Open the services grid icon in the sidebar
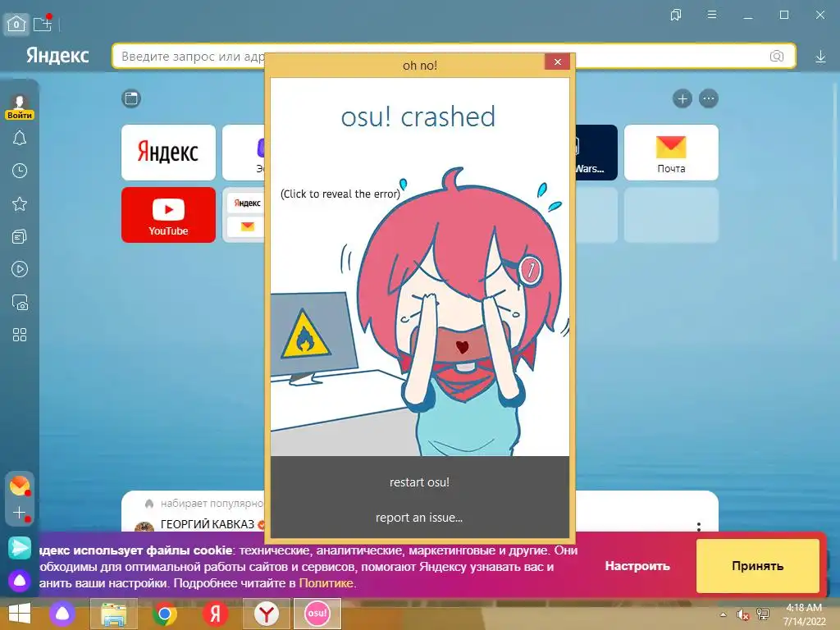The image size is (840, 630). pos(20,335)
